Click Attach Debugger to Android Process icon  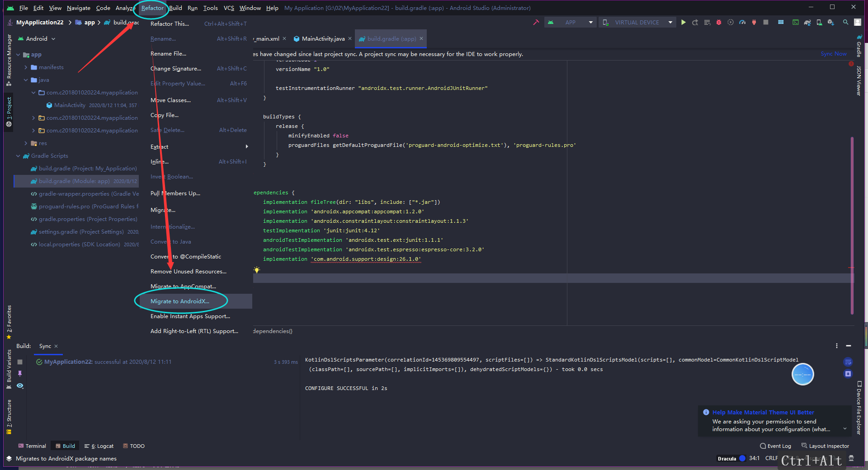754,22
